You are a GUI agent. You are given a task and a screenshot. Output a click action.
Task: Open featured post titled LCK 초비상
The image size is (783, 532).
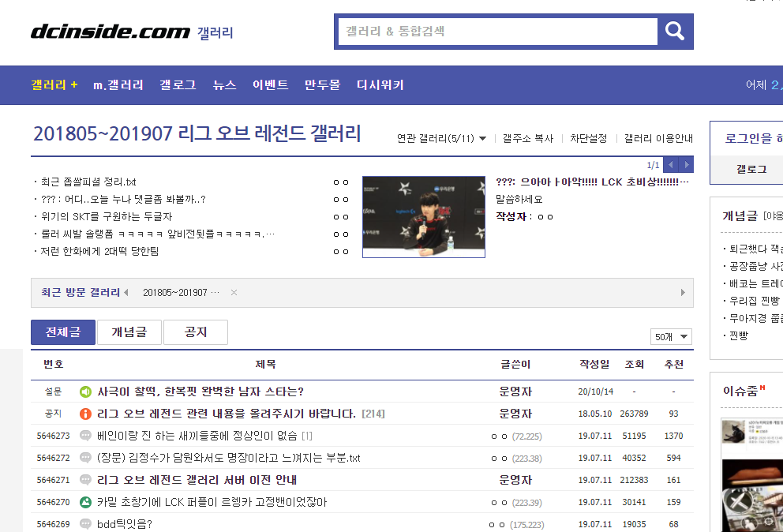[592, 182]
